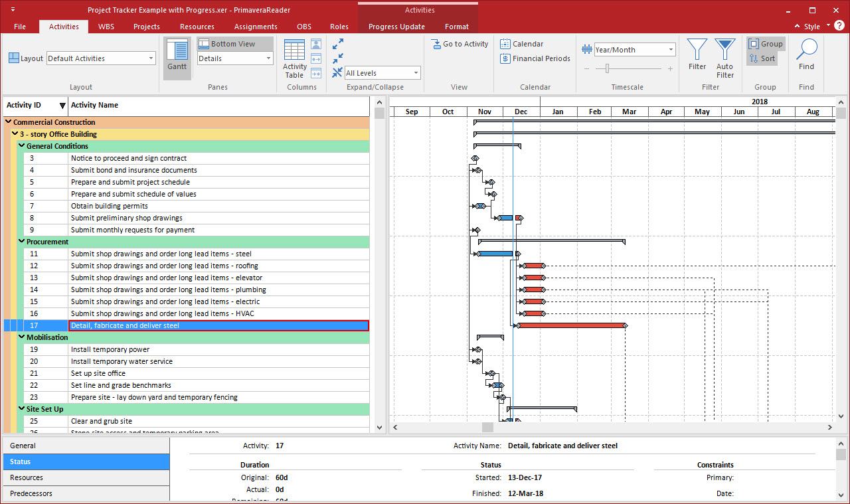Click the details pane vertical scrollbar
Image resolution: width=850 pixels, height=504 pixels.
point(841,469)
